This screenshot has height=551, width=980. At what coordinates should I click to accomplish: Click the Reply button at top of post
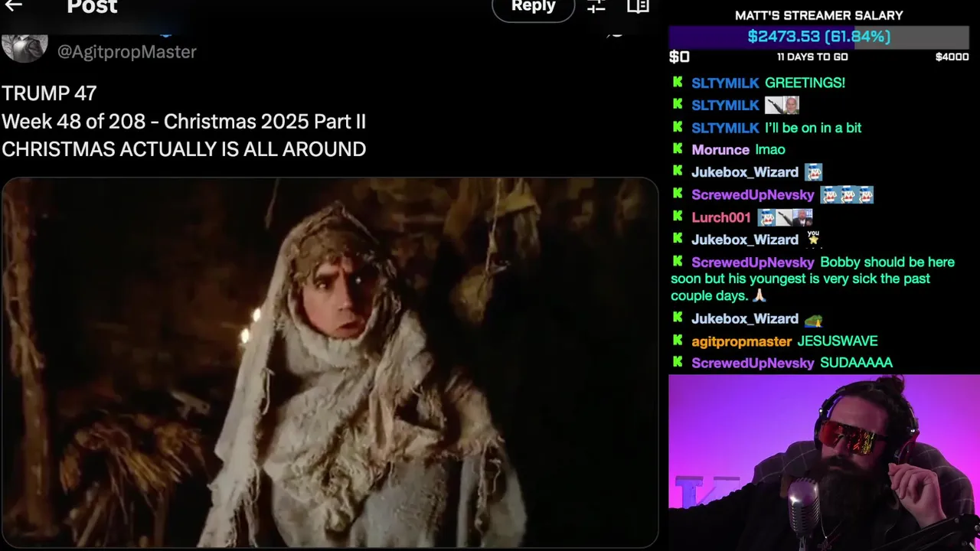click(x=533, y=7)
